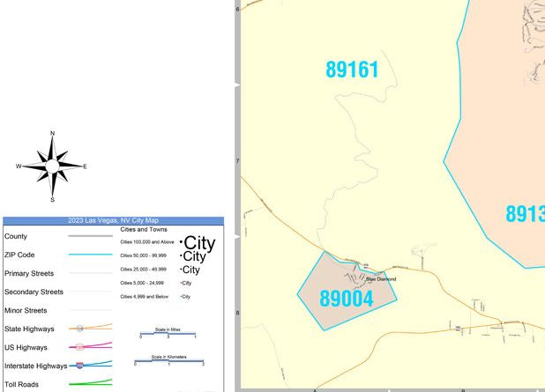Click the Interstate Highways shield symbol
The height and width of the screenshot is (392, 545).
point(80,366)
